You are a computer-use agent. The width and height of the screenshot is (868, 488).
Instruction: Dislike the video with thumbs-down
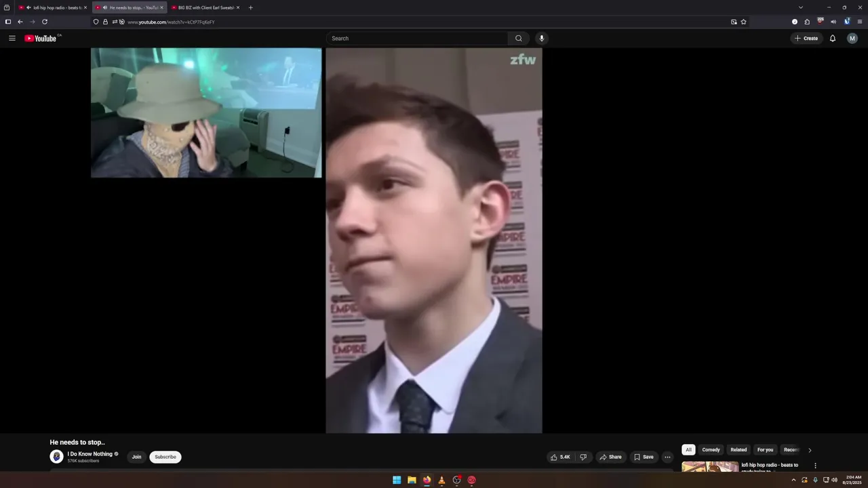583,457
